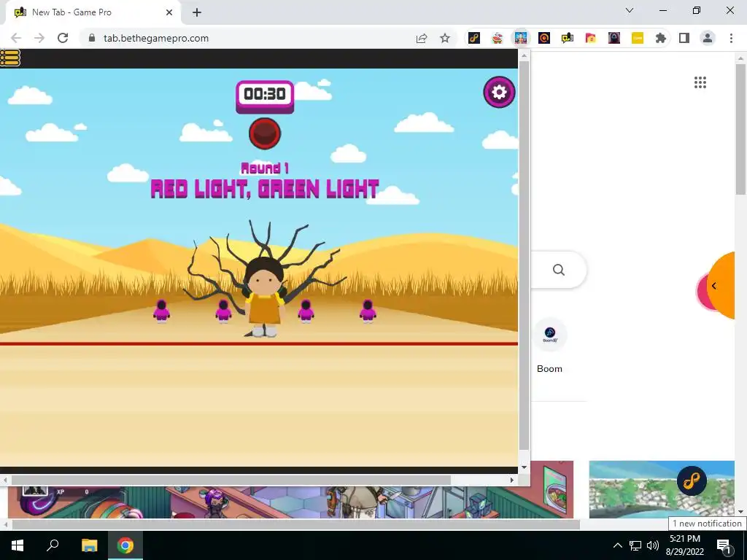This screenshot has width=747, height=560.
Task: Open the clock showing 5:21 PM
Action: click(684, 545)
